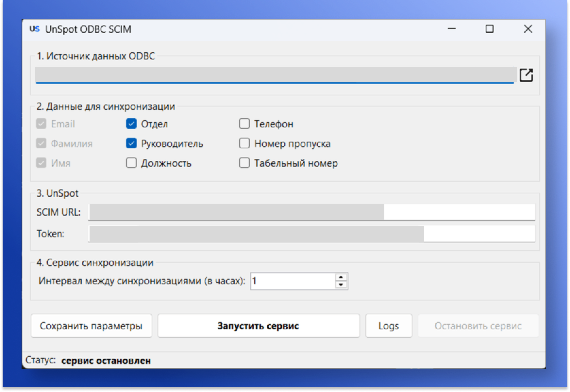Uncheck the Отдел checkbox
The image size is (570, 392).
click(131, 124)
